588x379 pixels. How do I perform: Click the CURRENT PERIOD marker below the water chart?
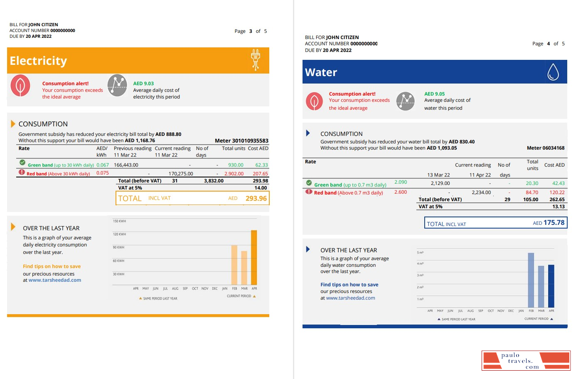tap(536, 319)
